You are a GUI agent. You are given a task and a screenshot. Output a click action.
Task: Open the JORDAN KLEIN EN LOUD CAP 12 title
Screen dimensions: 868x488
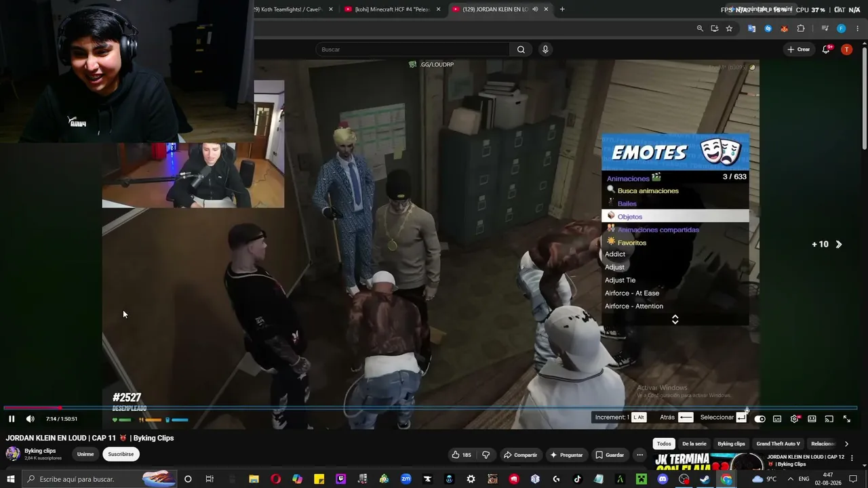(x=806, y=460)
